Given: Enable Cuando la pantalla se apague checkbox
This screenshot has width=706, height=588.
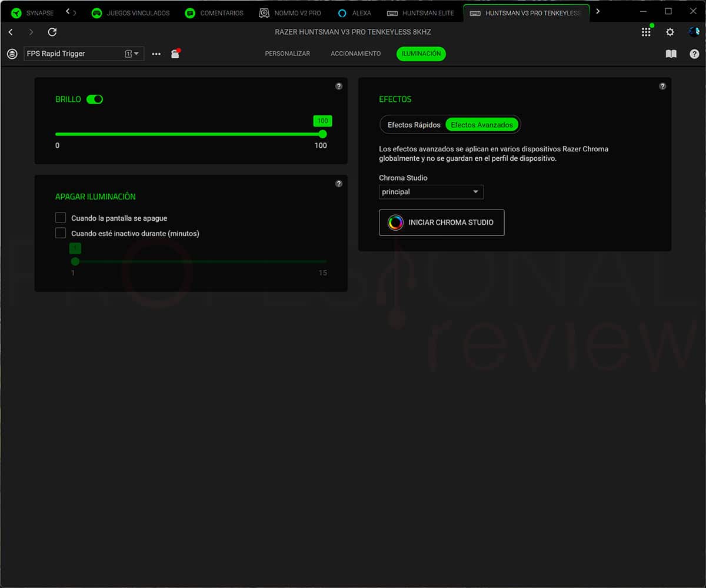Looking at the screenshot, I should click(60, 218).
